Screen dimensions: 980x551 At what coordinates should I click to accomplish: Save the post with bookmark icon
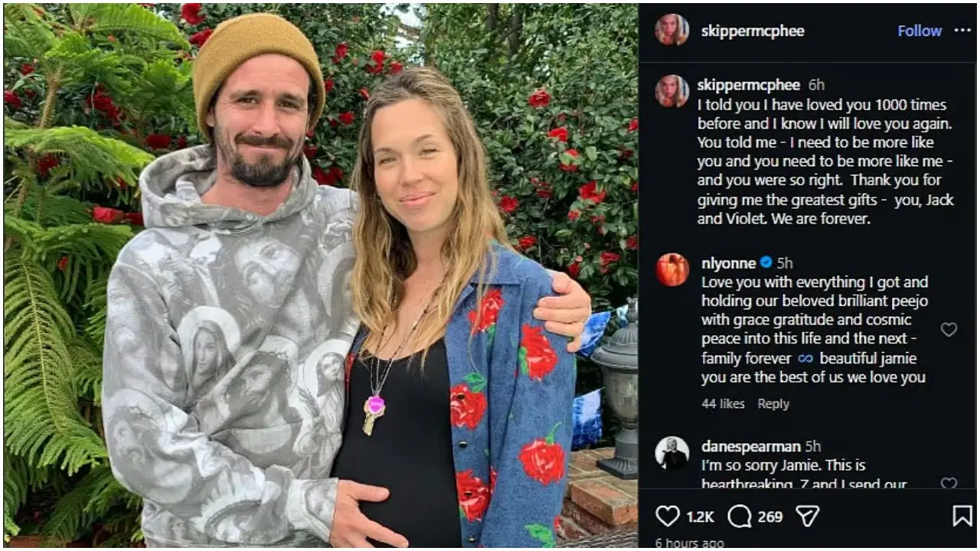click(962, 517)
